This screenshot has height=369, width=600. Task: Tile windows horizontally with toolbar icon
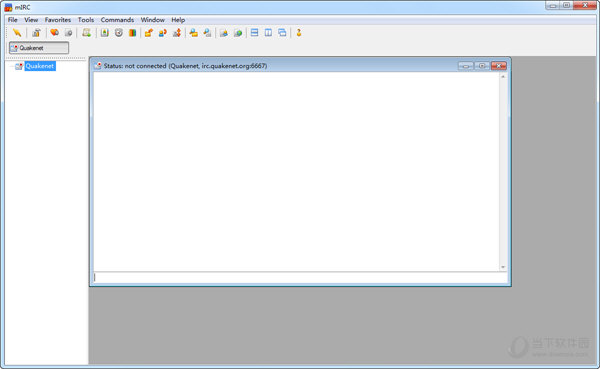[254, 33]
